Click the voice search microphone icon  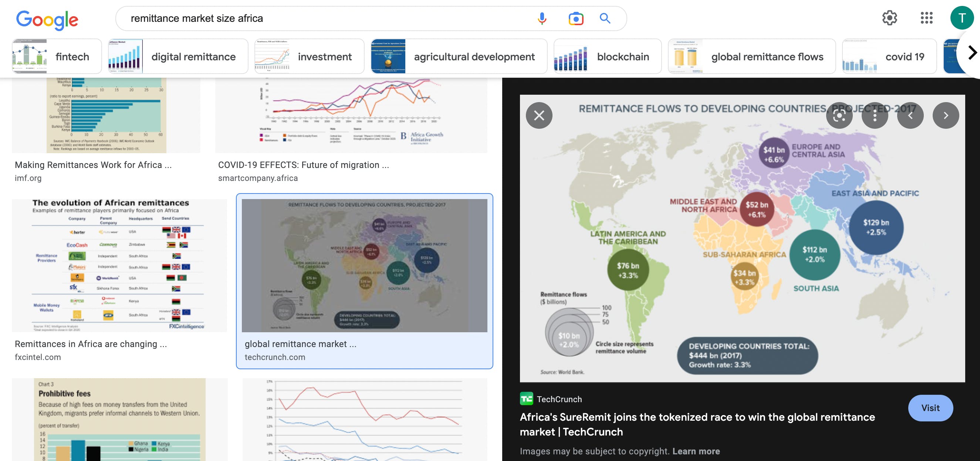(x=542, y=18)
